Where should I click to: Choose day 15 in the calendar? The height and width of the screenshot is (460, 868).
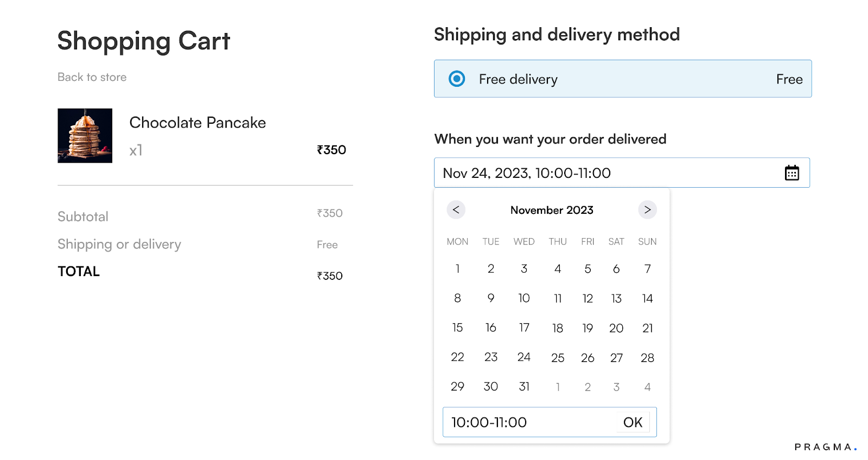coord(457,328)
